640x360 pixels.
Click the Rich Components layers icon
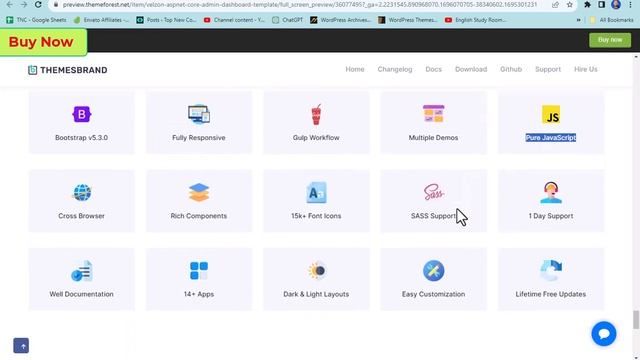click(x=199, y=192)
